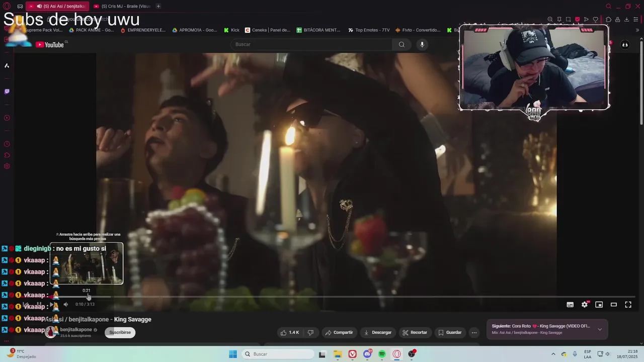Switch to the Cris MJ - Braile tab
The height and width of the screenshot is (362, 644).
pos(122,6)
